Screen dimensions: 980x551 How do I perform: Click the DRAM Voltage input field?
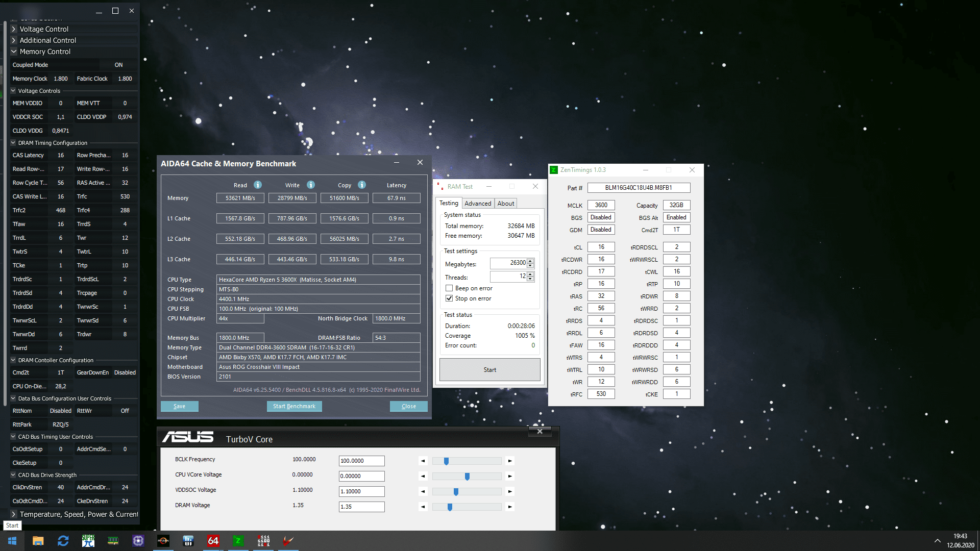(361, 507)
